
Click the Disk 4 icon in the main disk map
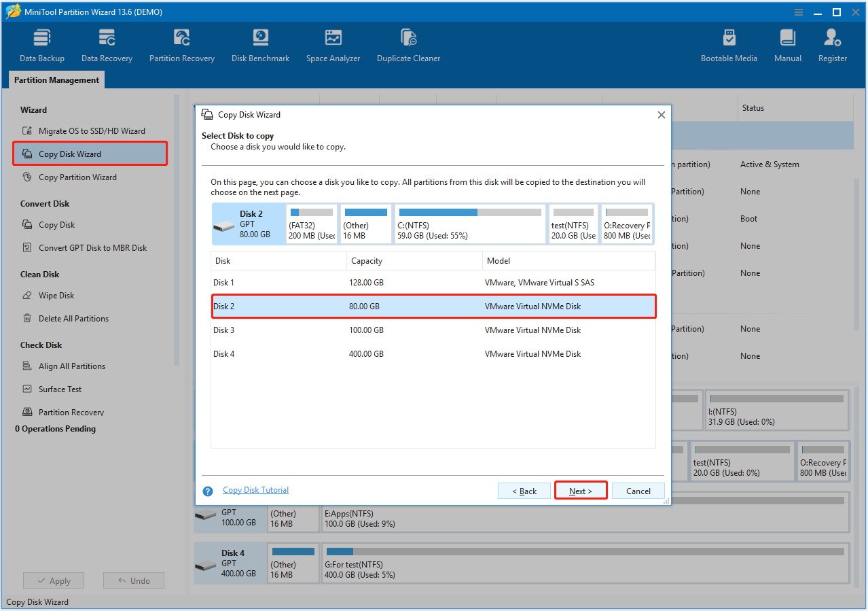tap(206, 566)
